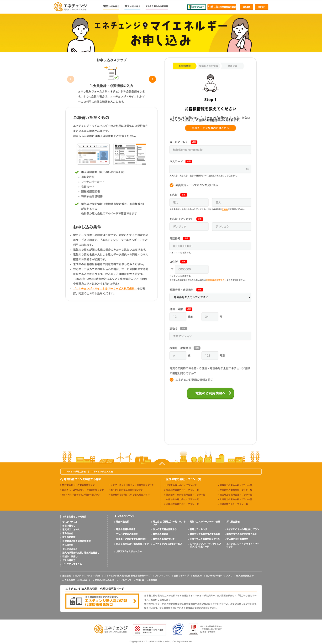The width and height of the screenshot is (322, 644).
Task: Click the driver's license sample image
Action: [x=93, y=154]
